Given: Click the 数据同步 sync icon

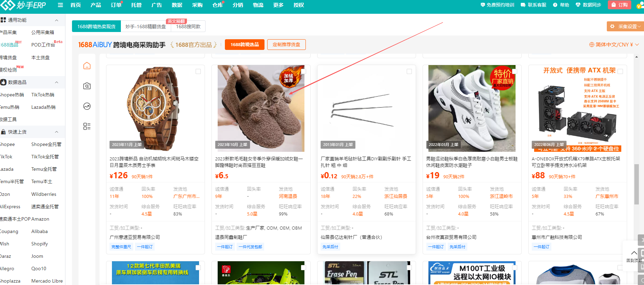Looking at the screenshot, I should tap(578, 5).
